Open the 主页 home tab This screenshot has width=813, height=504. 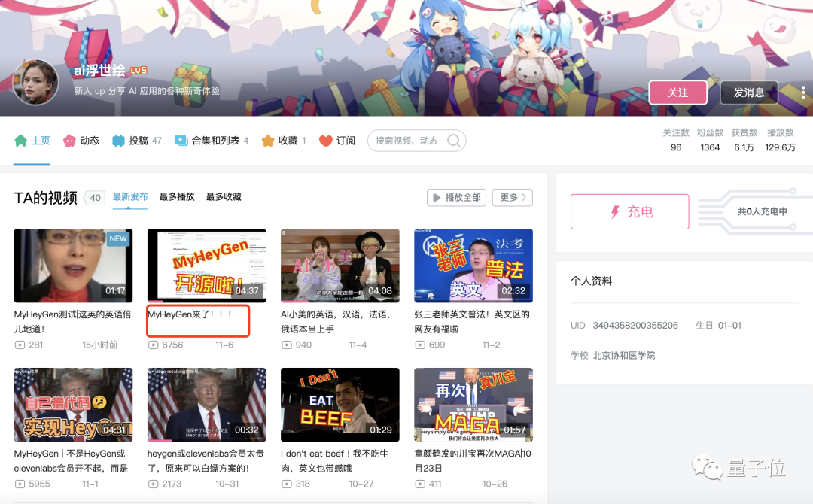[32, 141]
